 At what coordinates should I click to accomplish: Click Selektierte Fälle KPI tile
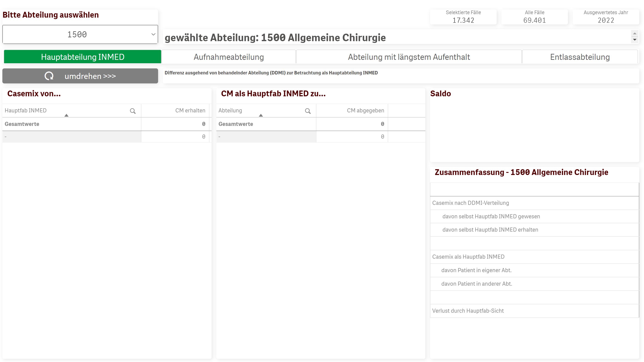(463, 17)
